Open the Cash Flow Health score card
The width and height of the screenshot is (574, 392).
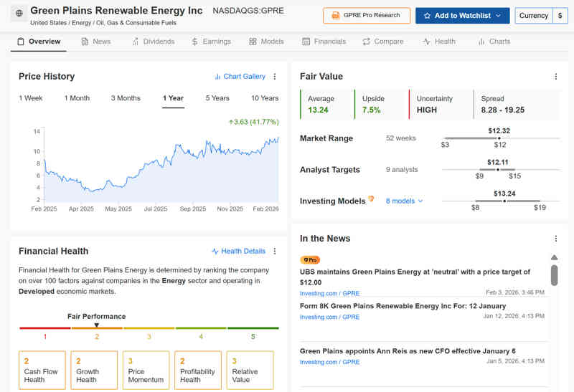[x=42, y=371]
